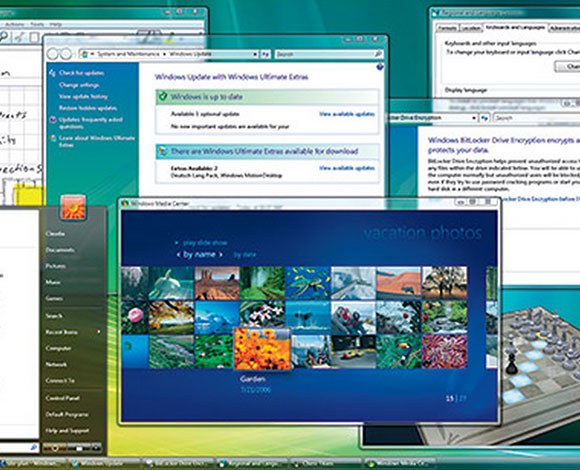This screenshot has height=470, width=580.
Task: Expand the Recent Items submenu arrow
Action: coord(99,332)
